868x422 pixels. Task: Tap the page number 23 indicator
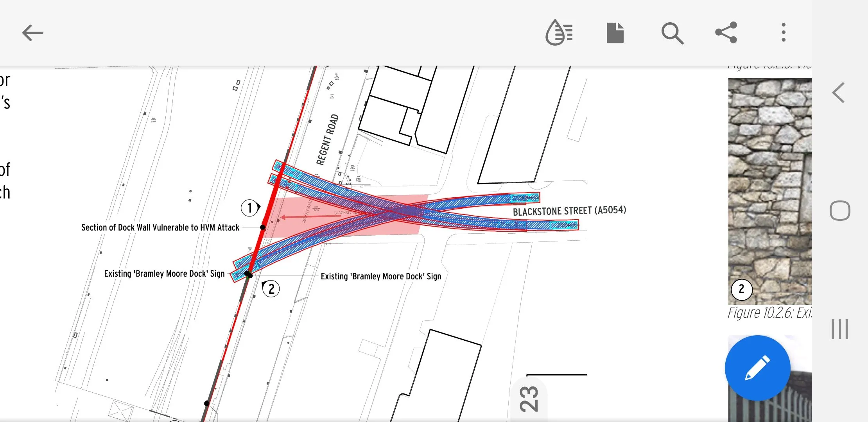point(529,399)
